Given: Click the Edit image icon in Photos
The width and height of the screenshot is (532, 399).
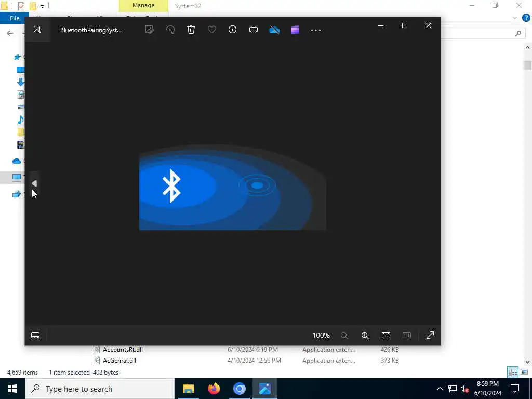Looking at the screenshot, I should [149, 30].
